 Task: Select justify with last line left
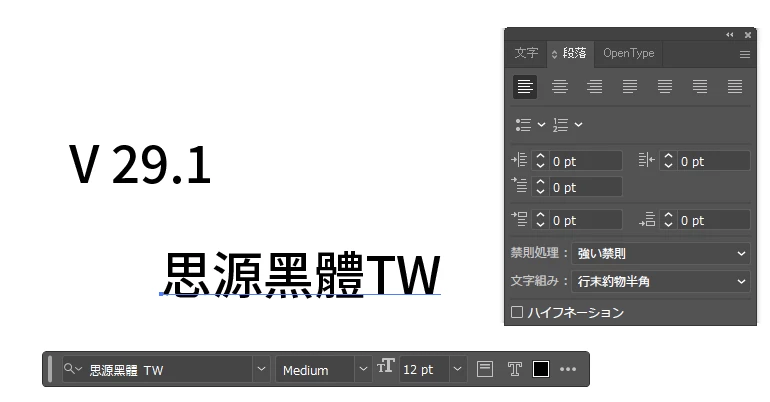coord(630,87)
